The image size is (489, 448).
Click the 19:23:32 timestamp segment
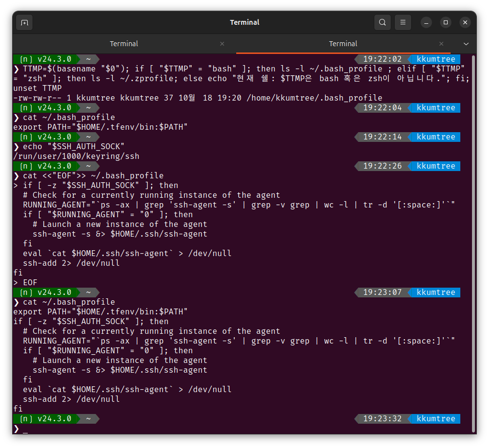[x=383, y=419]
